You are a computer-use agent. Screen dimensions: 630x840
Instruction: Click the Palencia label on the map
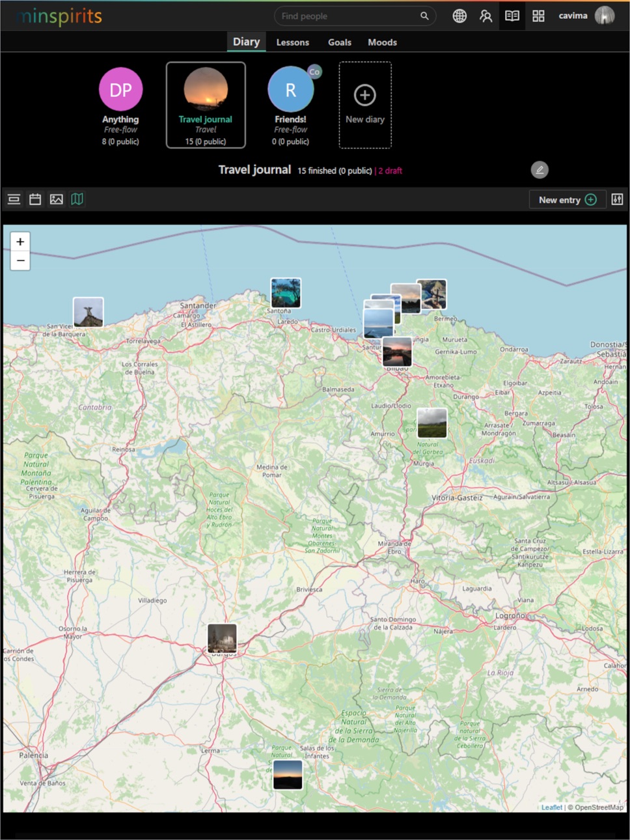tap(33, 755)
